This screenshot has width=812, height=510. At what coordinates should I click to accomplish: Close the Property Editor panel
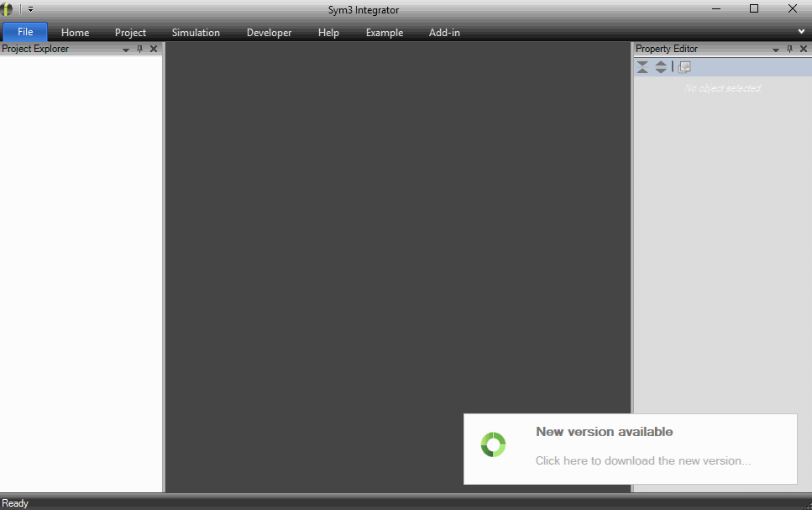(x=804, y=49)
